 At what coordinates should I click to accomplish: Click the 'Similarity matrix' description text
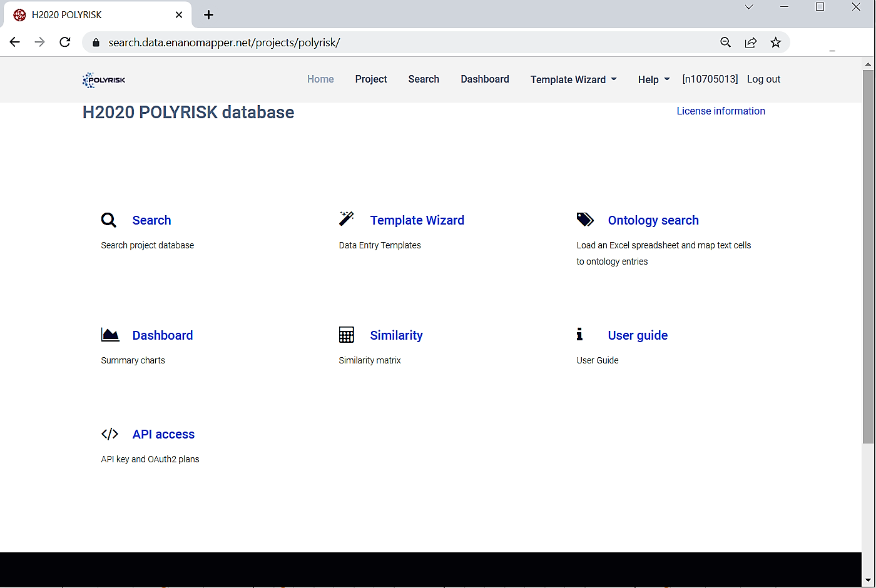pos(370,360)
